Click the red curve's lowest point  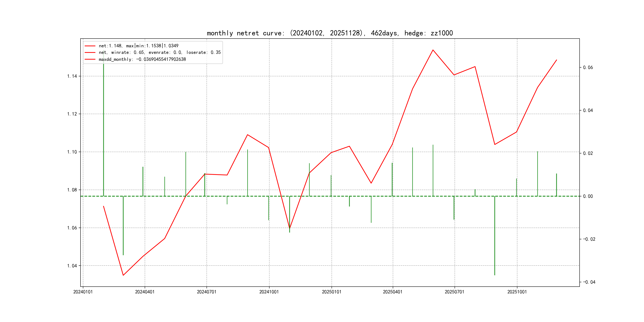[x=123, y=275]
